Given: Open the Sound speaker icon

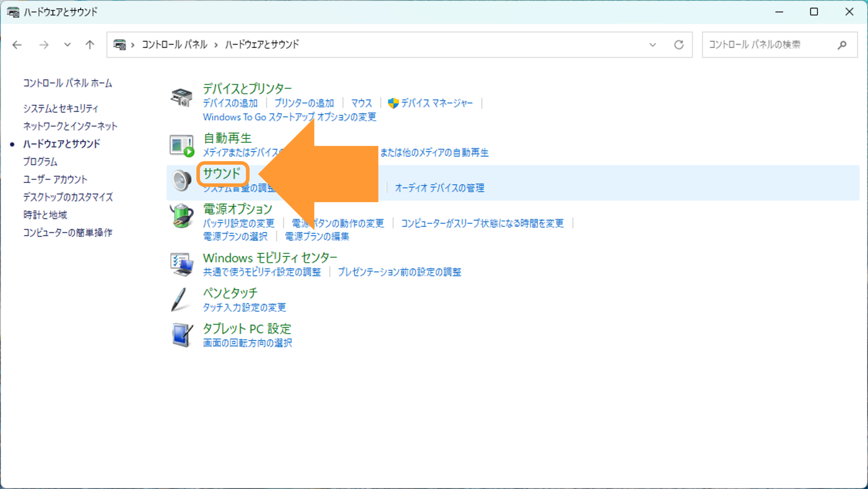Looking at the screenshot, I should tap(181, 180).
